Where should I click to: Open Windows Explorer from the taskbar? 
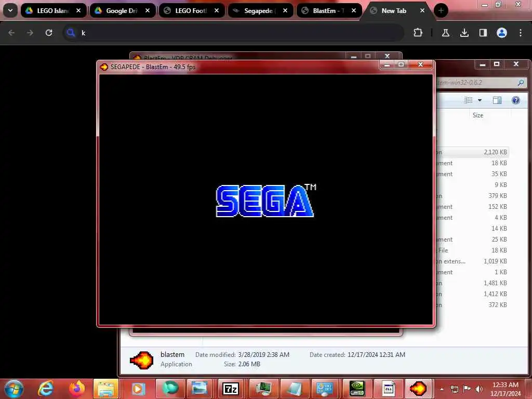106,389
